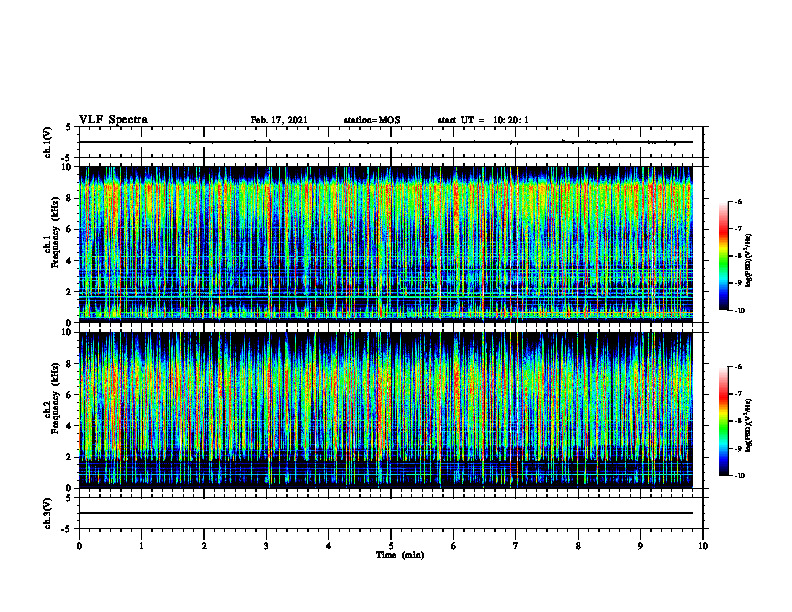Viewport: 792px width, 612px height.
Task: Select the date text "Feb. 17, 2021"
Action: tap(279, 120)
